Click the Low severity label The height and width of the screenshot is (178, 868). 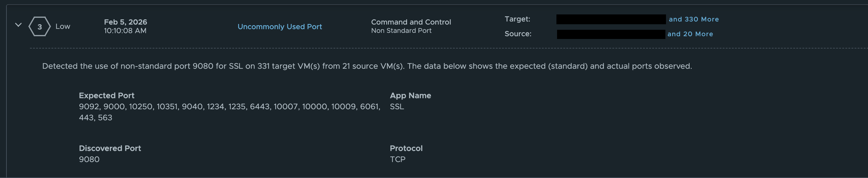click(63, 26)
